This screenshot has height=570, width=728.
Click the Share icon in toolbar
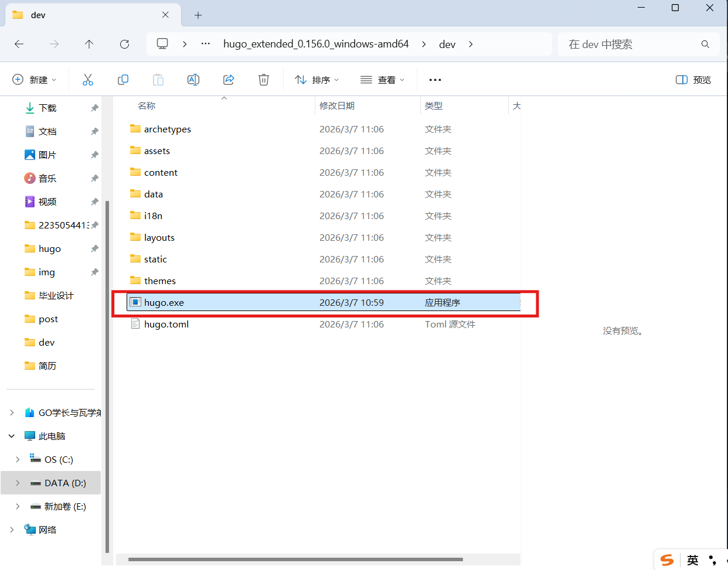(229, 80)
